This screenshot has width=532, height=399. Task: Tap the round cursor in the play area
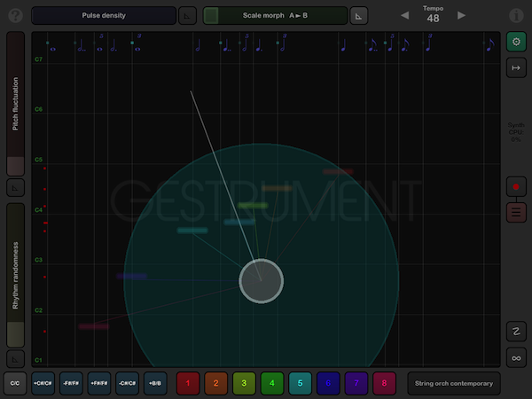pyautogui.click(x=262, y=281)
